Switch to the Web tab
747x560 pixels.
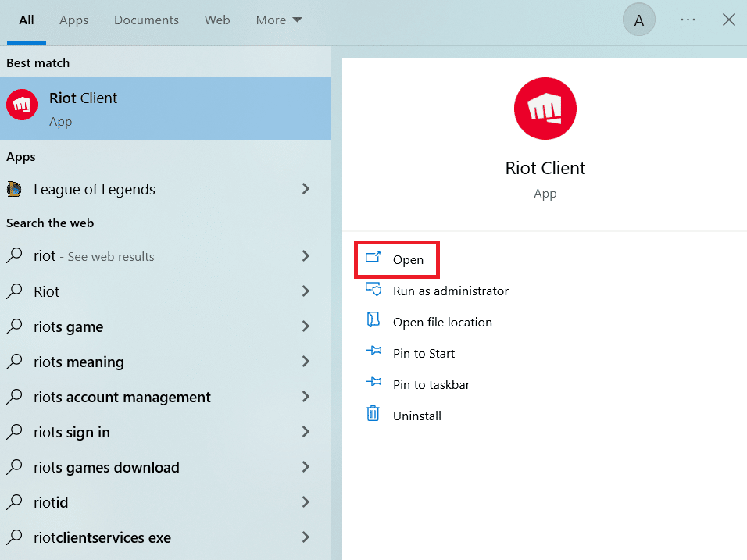(x=217, y=20)
